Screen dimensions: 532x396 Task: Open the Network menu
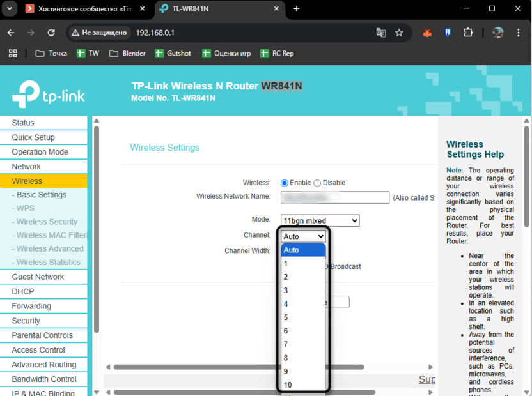(43, 167)
